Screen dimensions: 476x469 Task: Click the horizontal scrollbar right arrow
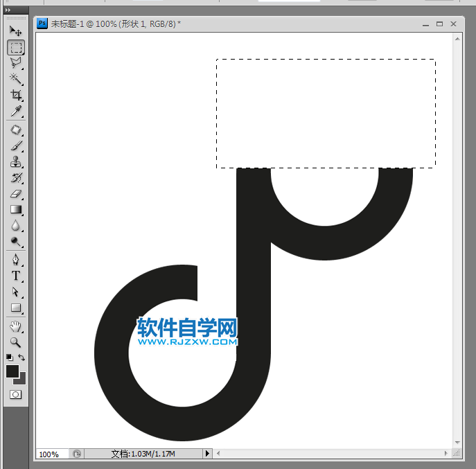[x=446, y=454]
